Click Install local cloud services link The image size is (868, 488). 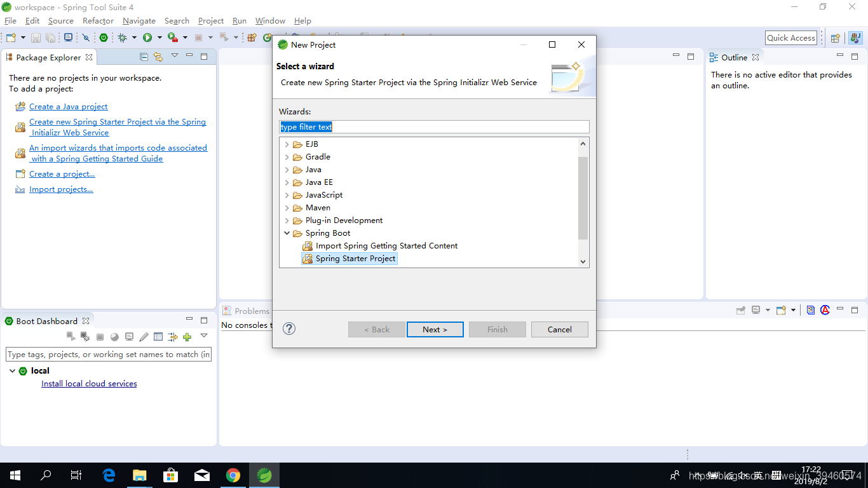pyautogui.click(x=89, y=384)
